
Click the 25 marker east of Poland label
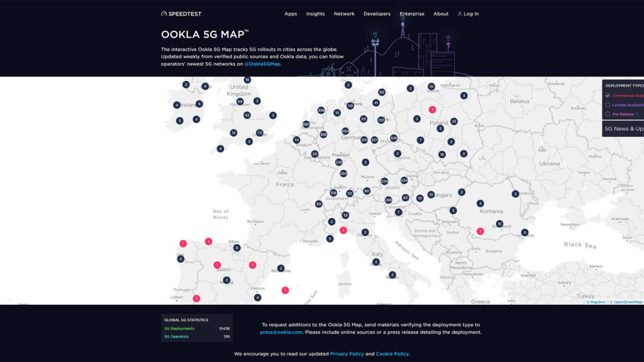(454, 121)
